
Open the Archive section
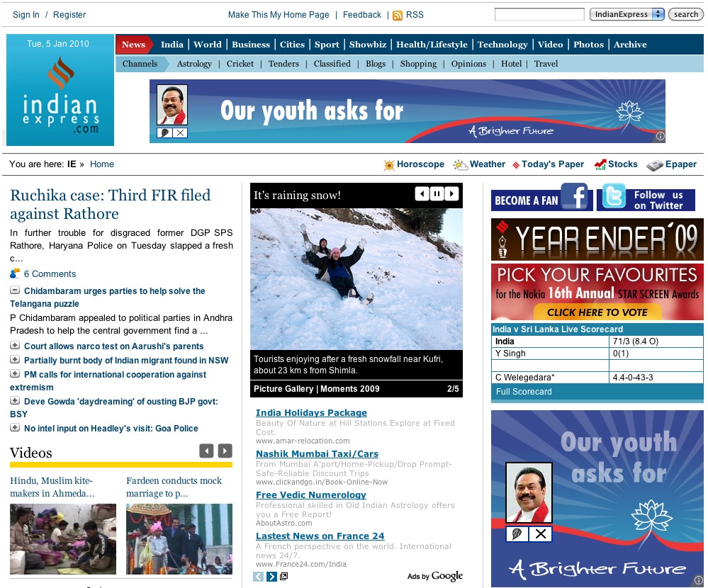tap(630, 45)
